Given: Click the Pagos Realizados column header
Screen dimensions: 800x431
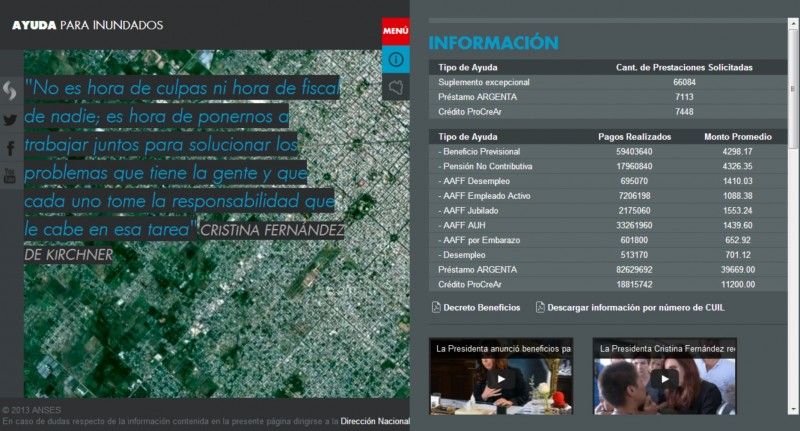Looking at the screenshot, I should (634, 137).
